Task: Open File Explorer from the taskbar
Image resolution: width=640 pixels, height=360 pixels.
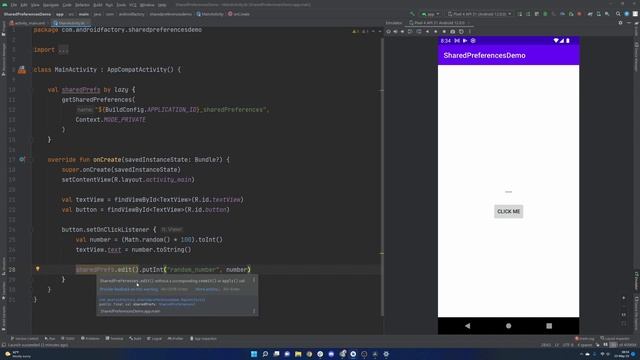Action: click(298, 354)
